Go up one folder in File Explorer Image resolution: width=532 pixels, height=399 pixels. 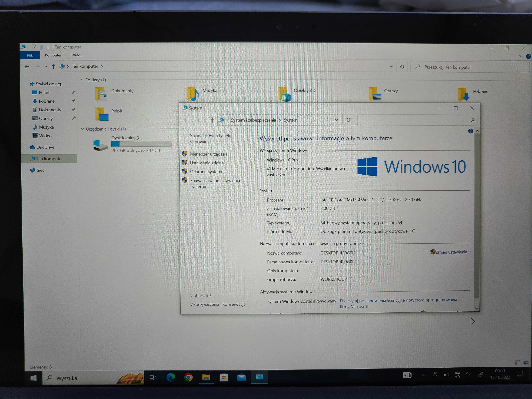coord(53,67)
